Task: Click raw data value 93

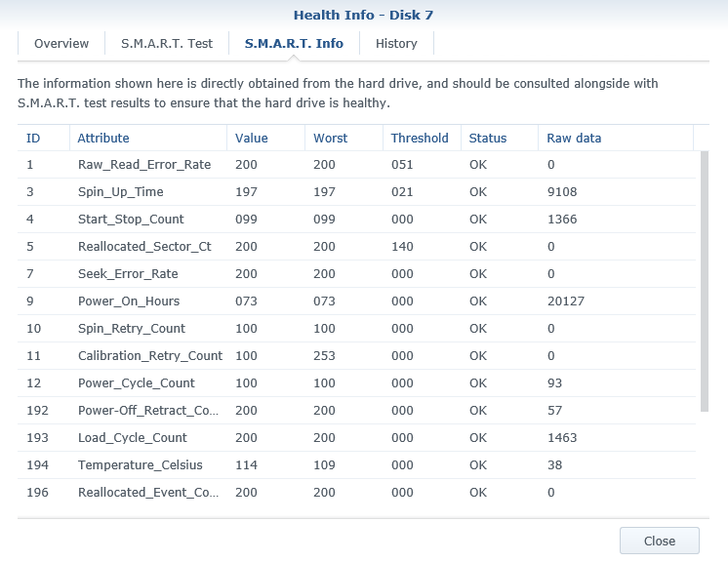Action: (555, 383)
